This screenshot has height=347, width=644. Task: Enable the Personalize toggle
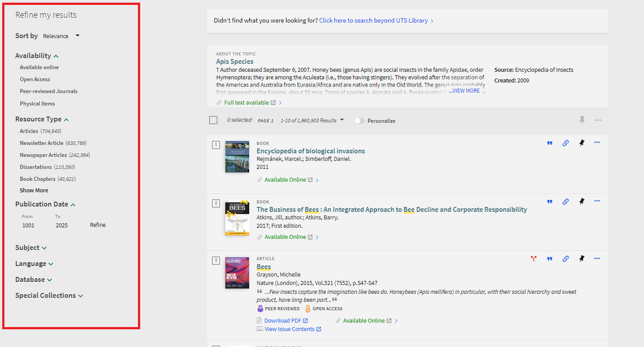click(x=359, y=120)
